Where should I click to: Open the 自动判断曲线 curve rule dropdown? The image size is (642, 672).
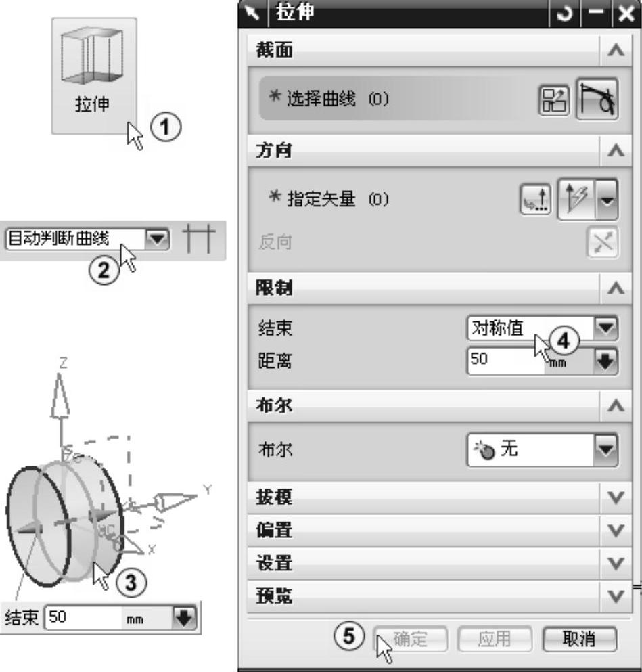click(x=157, y=239)
